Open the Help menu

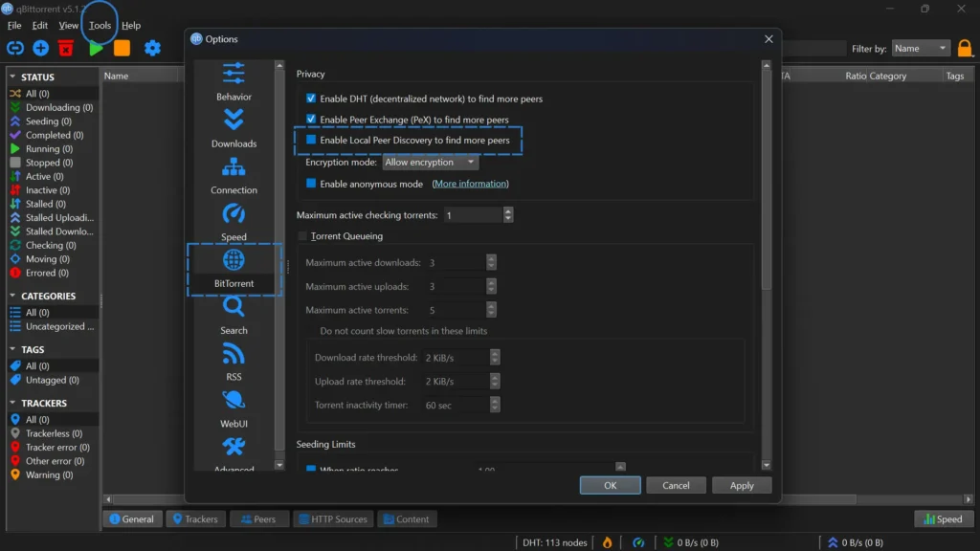click(130, 26)
